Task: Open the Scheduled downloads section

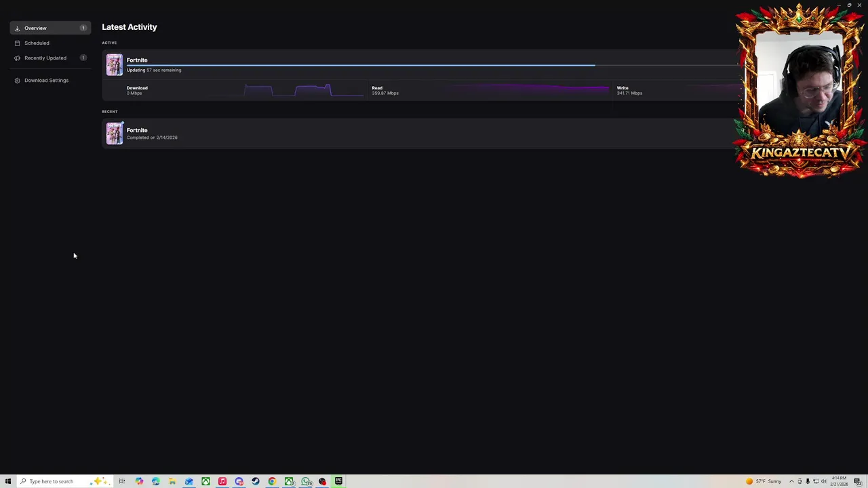Action: click(50, 43)
